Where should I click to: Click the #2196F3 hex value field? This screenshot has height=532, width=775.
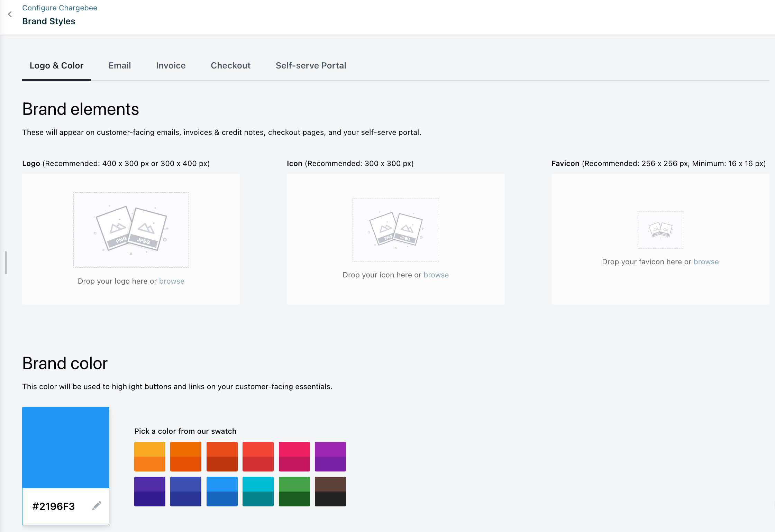(x=54, y=506)
